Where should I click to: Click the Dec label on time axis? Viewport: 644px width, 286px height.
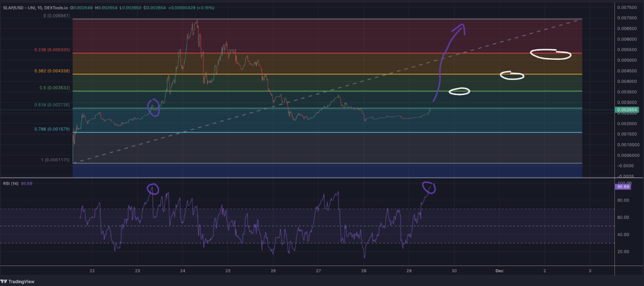[x=499, y=271]
